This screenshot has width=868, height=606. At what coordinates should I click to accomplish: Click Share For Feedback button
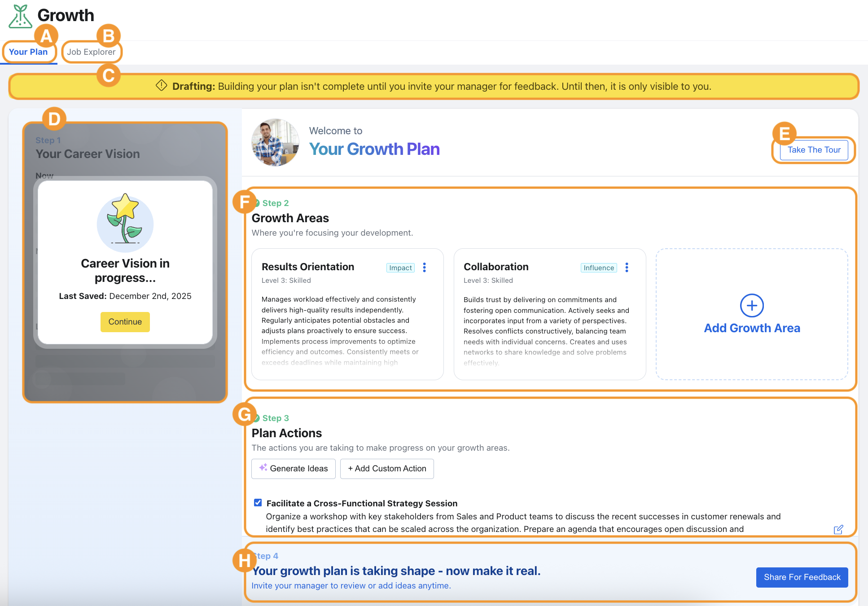click(802, 577)
